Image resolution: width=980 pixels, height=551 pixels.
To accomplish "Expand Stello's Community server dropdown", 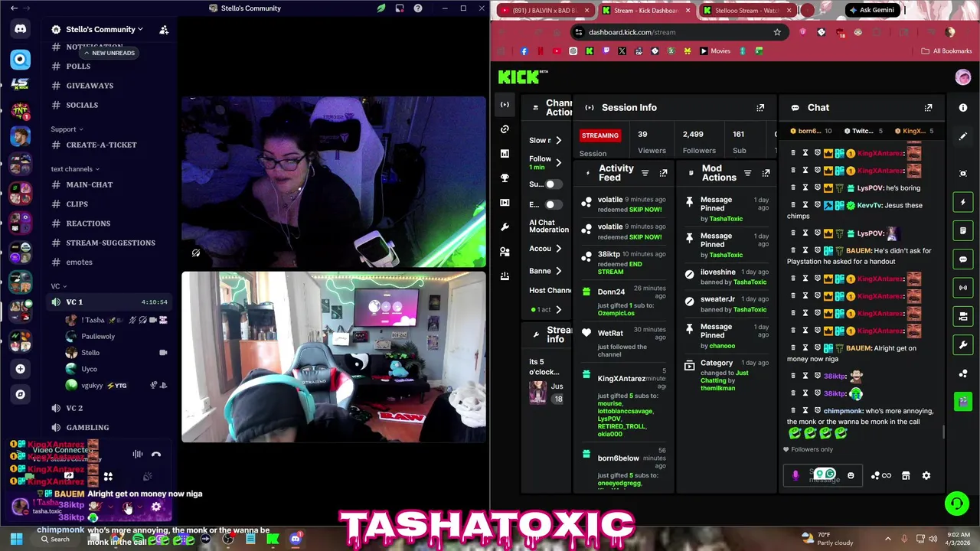I will tap(140, 30).
